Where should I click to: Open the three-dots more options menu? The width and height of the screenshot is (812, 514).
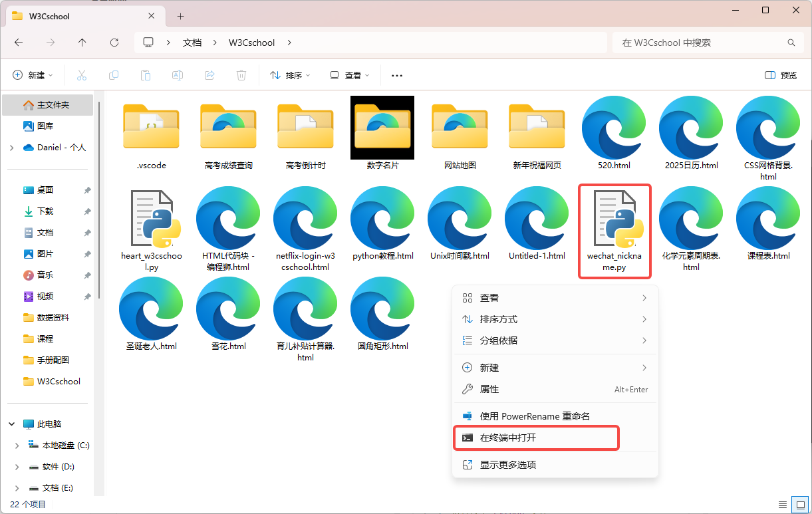(x=397, y=76)
